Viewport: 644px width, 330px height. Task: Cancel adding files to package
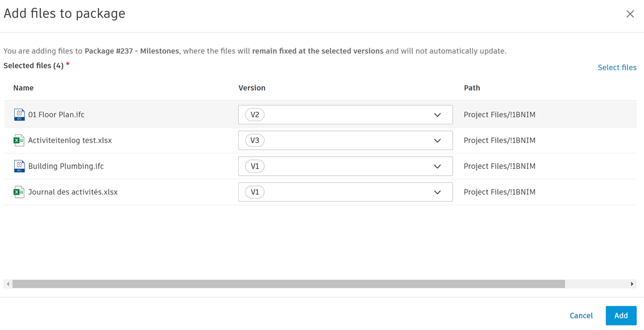581,316
